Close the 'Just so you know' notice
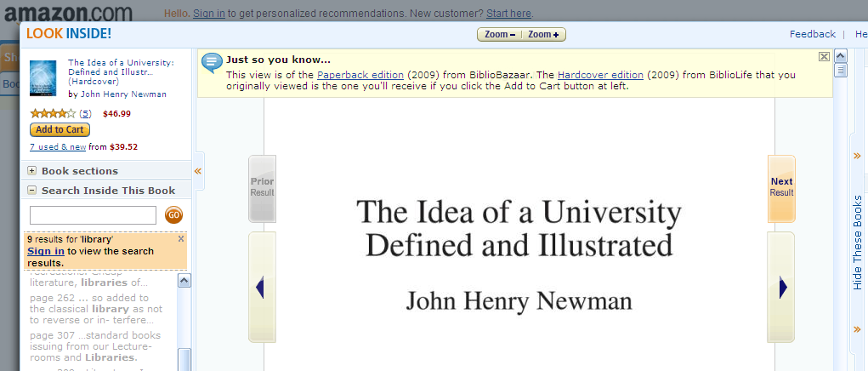This screenshot has height=371, width=868. (x=824, y=56)
